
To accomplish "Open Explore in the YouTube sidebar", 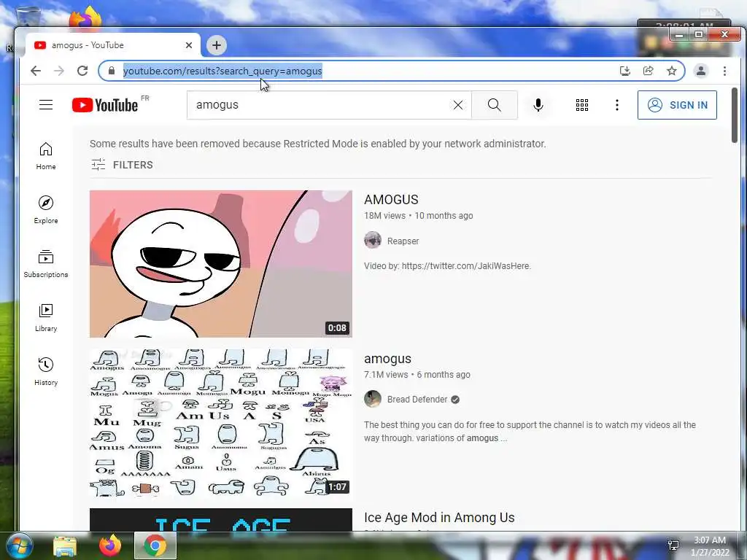I will [46, 210].
